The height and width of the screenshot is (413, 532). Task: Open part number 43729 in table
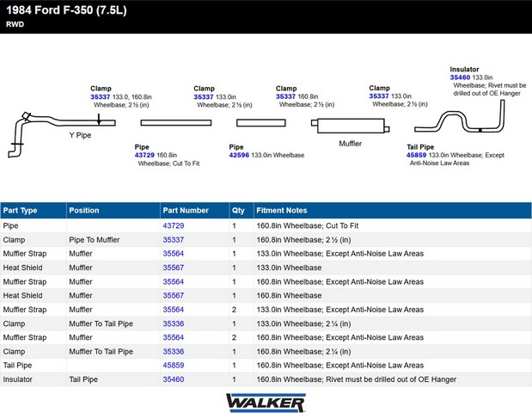click(x=174, y=225)
